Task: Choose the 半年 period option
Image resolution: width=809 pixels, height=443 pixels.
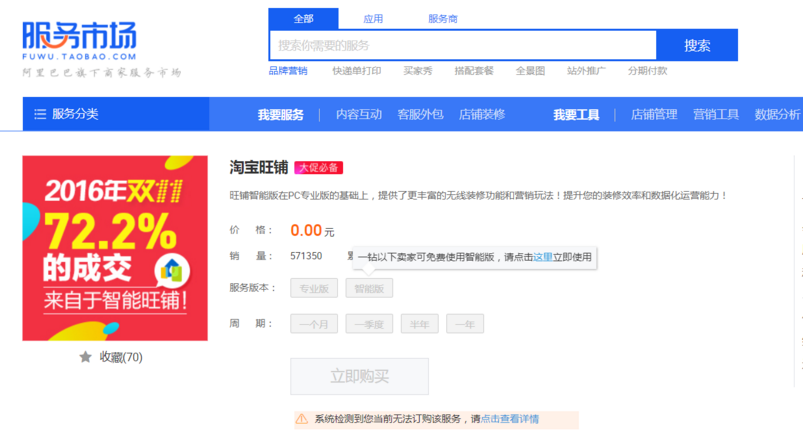Action: click(419, 324)
